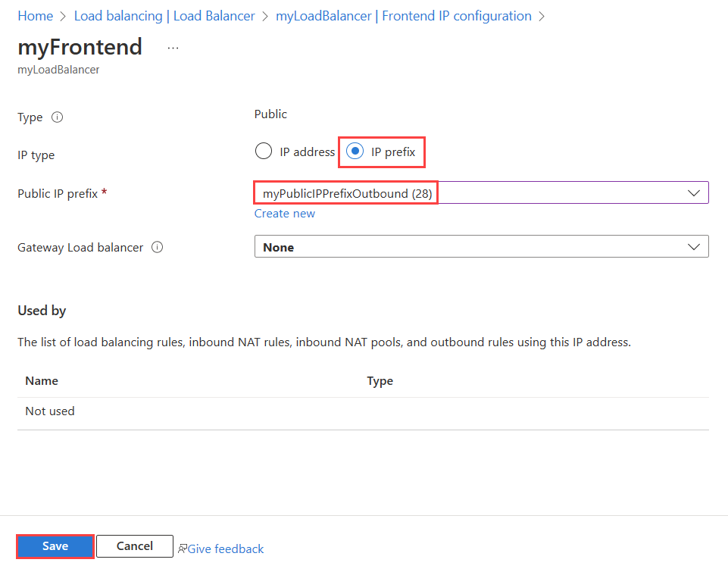Click the info icon next to Type
Viewport: 728px width, 572px height.
click(x=57, y=117)
